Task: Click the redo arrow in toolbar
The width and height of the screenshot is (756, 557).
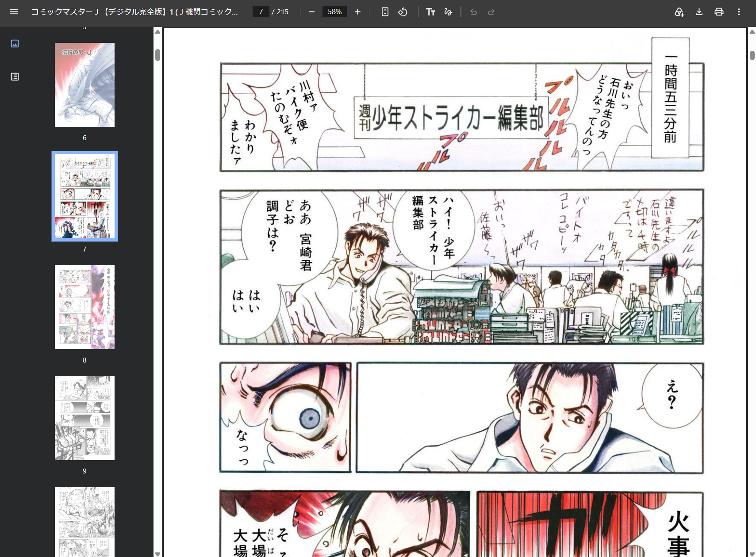Action: click(491, 12)
